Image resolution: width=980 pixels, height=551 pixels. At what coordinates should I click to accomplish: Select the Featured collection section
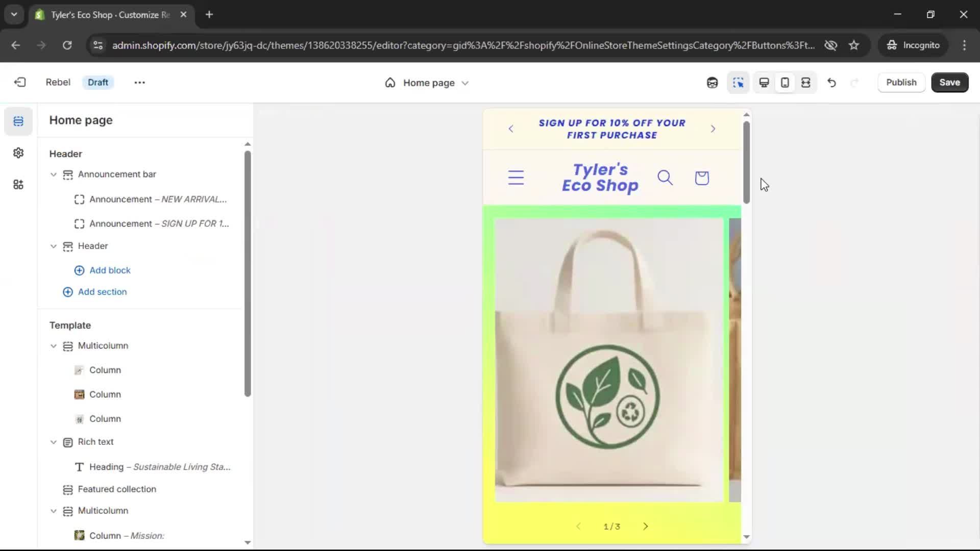tap(117, 489)
